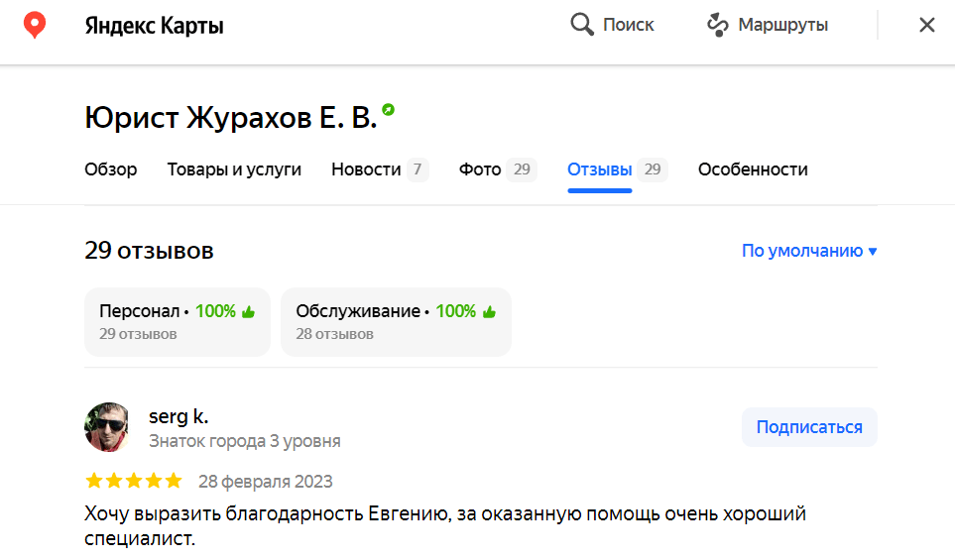This screenshot has width=955, height=560.
Task: Click the thumbs-up icon in Обслуживание chip
Action: 489,311
